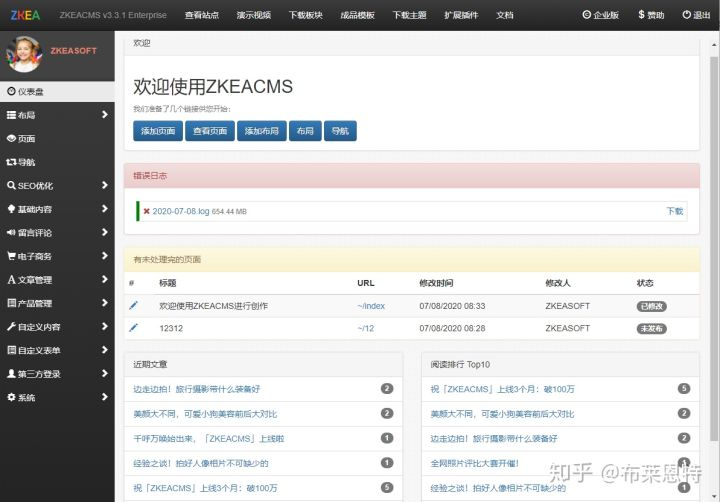Open recent article 千呼万唤始出来

click(x=208, y=439)
